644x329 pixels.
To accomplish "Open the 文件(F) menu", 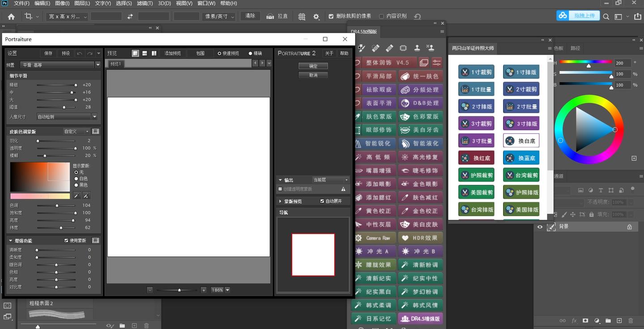I will point(21,3).
